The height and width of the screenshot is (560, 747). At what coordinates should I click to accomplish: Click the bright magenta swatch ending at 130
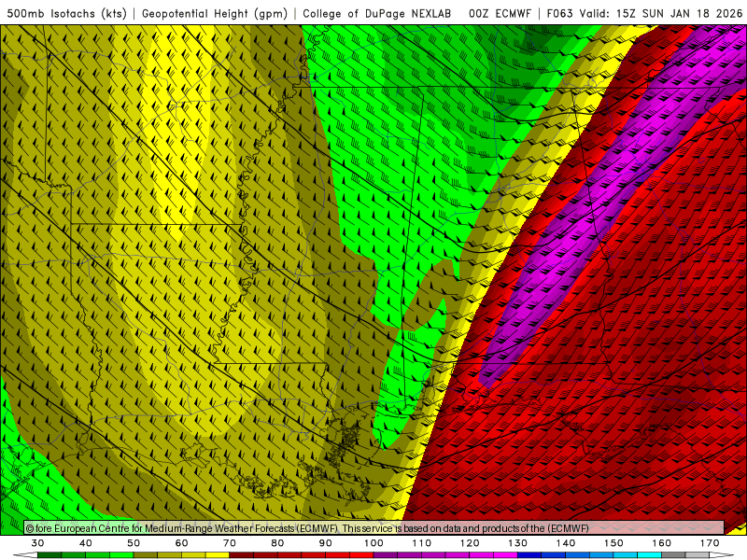(x=505, y=555)
